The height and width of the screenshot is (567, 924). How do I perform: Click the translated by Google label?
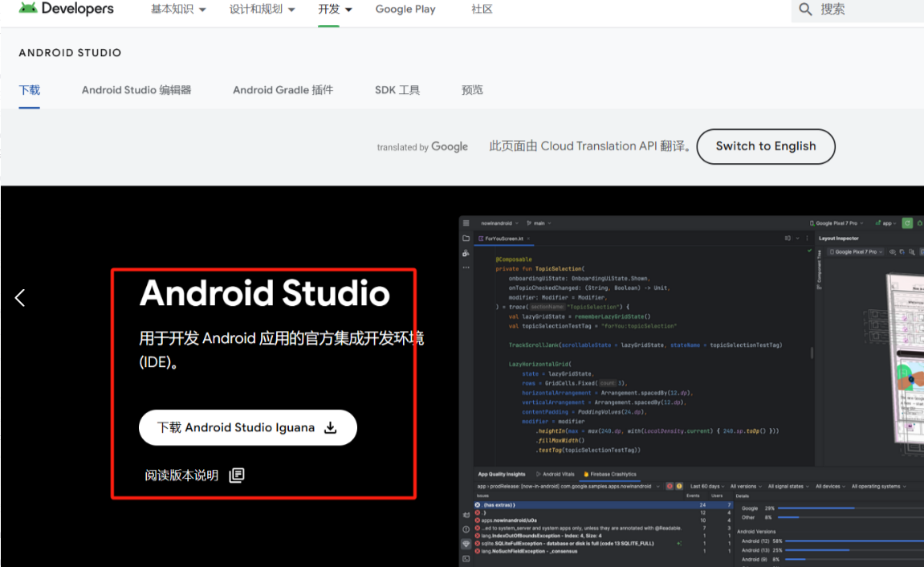pyautogui.click(x=422, y=147)
